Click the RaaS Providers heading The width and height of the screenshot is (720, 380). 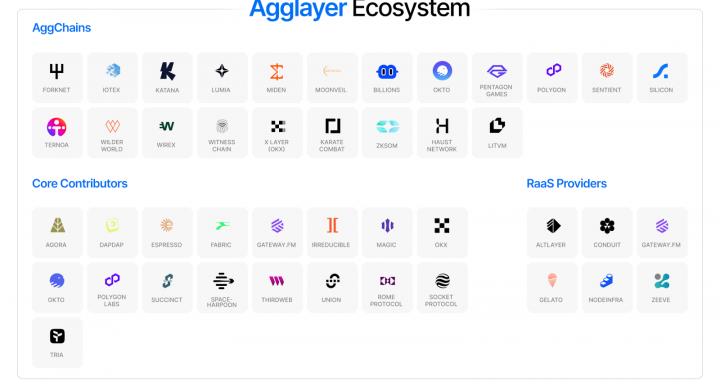click(x=567, y=184)
